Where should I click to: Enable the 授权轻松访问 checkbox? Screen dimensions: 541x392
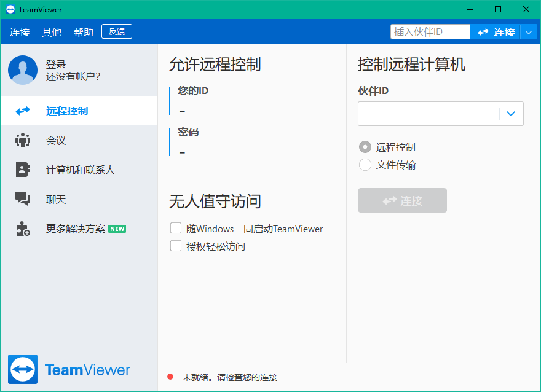(175, 246)
